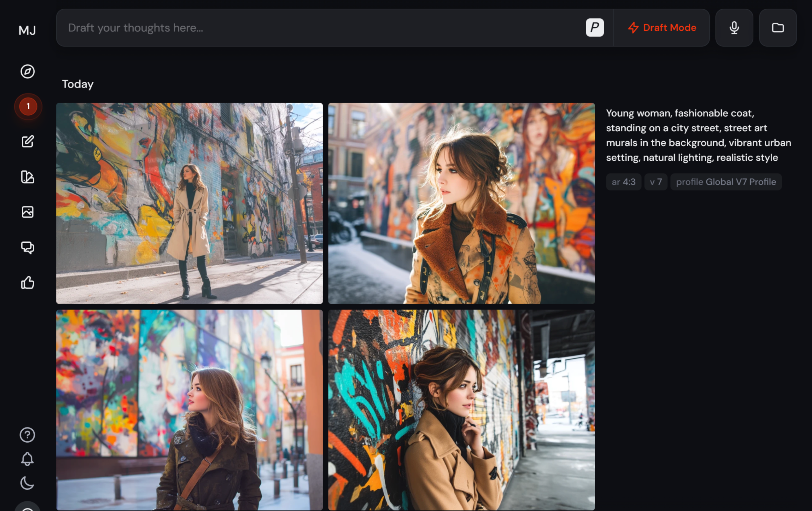Open thumbnail of woman leaning against graffiti wall
Viewport: 812px width, 511px height.
[461, 410]
